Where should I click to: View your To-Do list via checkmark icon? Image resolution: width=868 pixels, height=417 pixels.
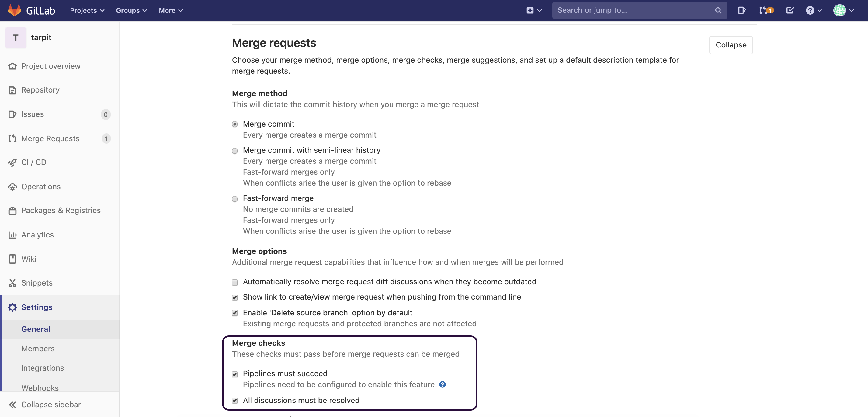tap(790, 10)
